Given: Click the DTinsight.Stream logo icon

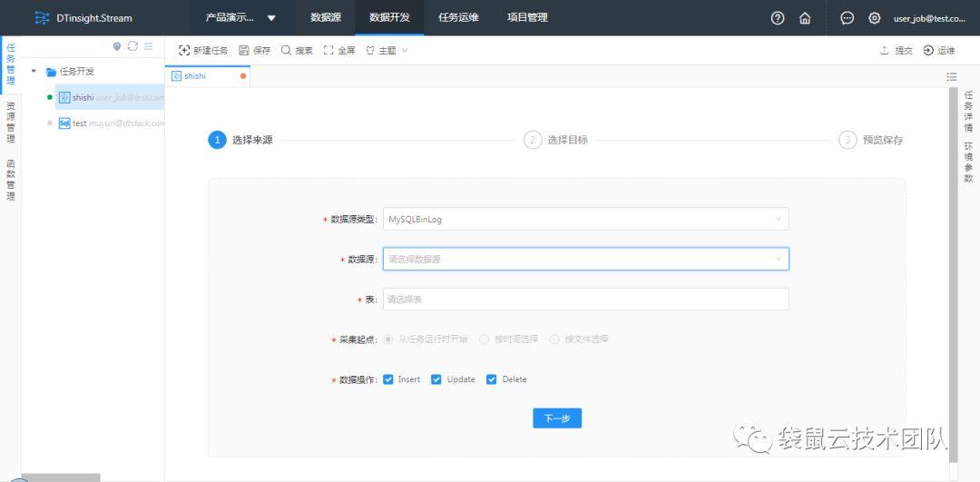Looking at the screenshot, I should pos(42,17).
